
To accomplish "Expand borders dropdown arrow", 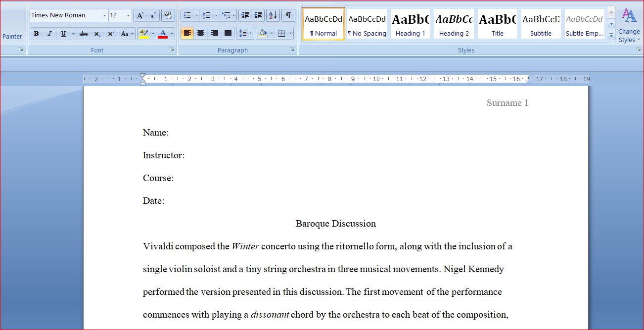I will pyautogui.click(x=290, y=34).
